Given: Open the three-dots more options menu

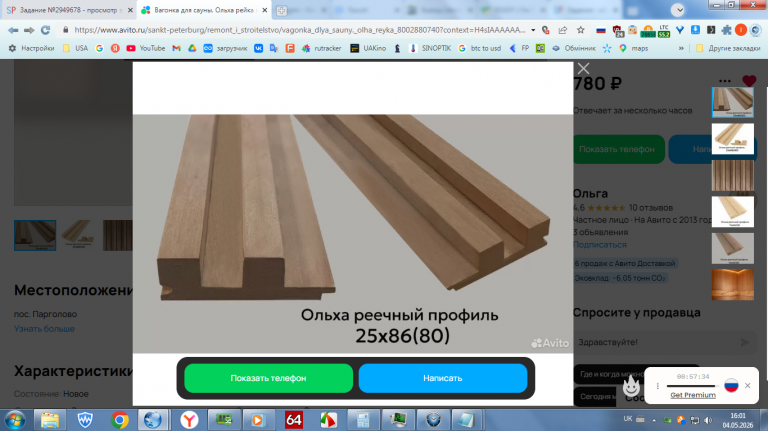Looking at the screenshot, I should tap(725, 81).
